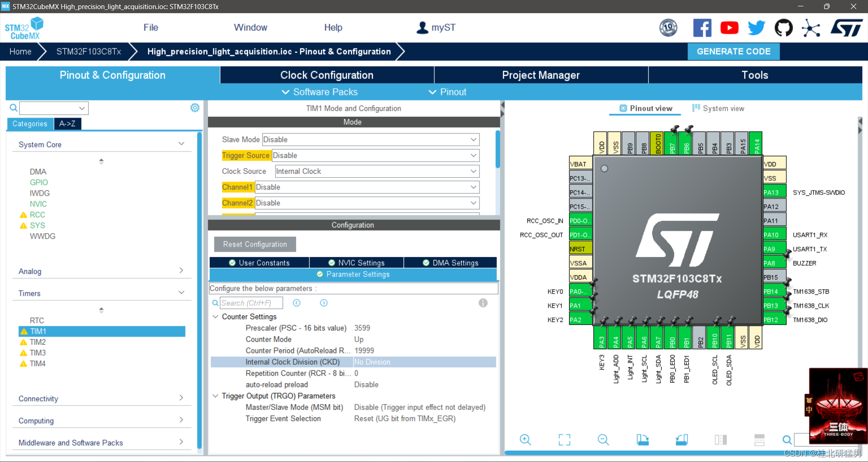
Task: Fit chip view to screen icon
Action: point(564,439)
